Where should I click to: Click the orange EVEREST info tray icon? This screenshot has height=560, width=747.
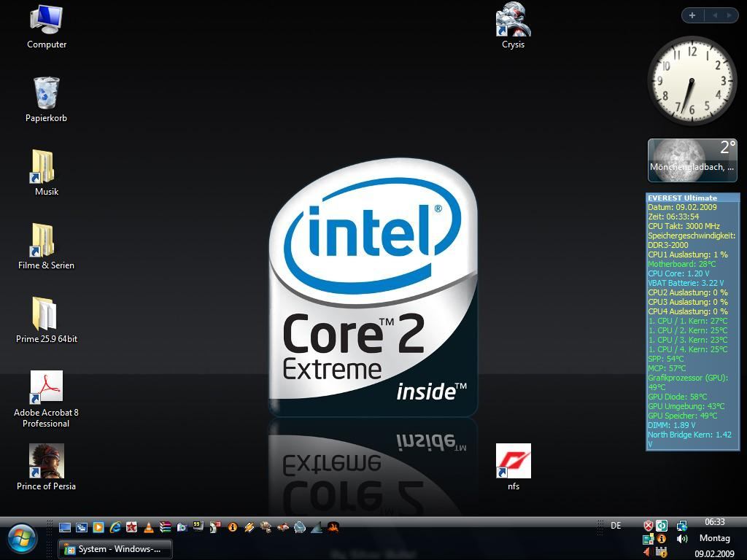click(x=661, y=539)
